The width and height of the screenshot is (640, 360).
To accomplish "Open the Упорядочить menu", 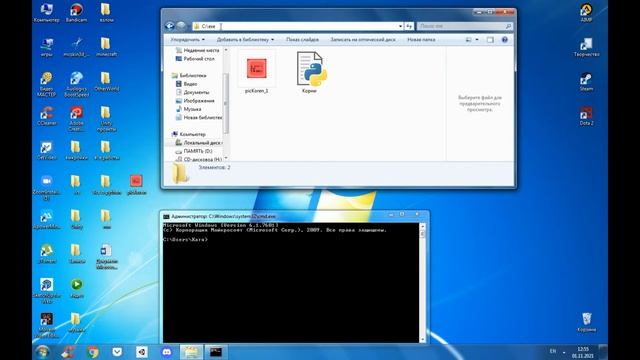I will [x=187, y=40].
